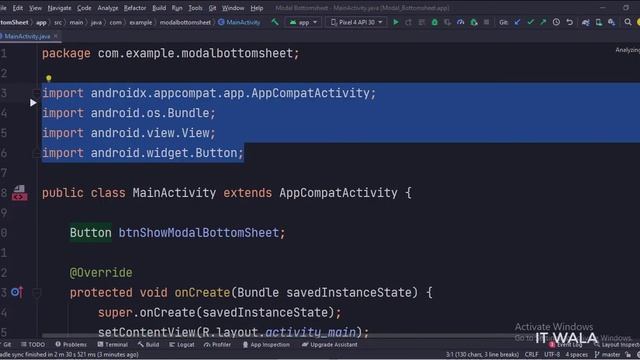Click the yellow intention light bulb
The height and width of the screenshot is (360, 640).
49,78
